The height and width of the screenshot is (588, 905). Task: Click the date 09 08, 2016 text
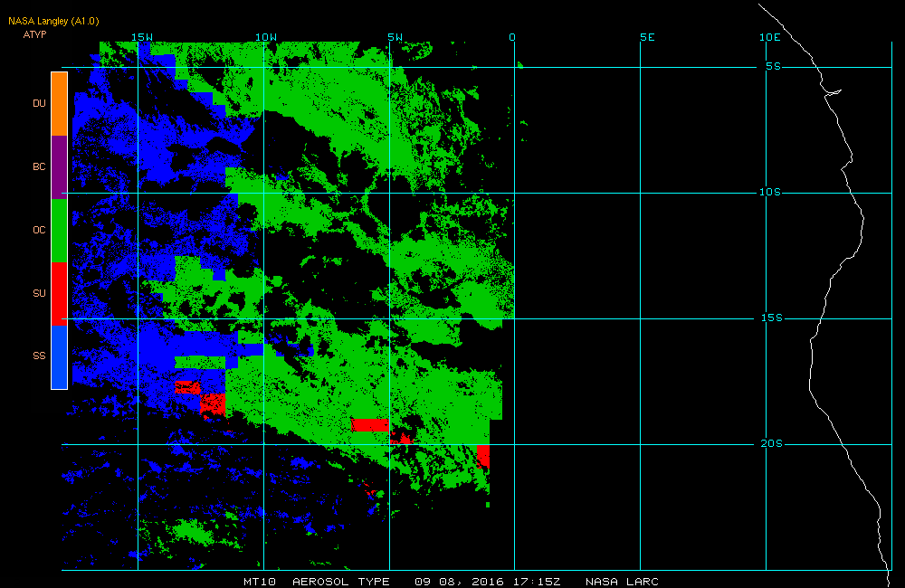[460, 582]
